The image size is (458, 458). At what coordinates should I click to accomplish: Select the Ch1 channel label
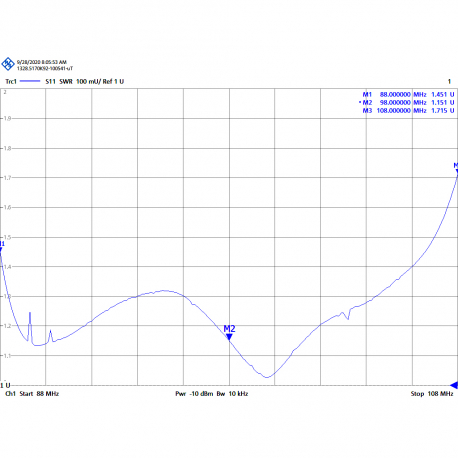pyautogui.click(x=11, y=394)
